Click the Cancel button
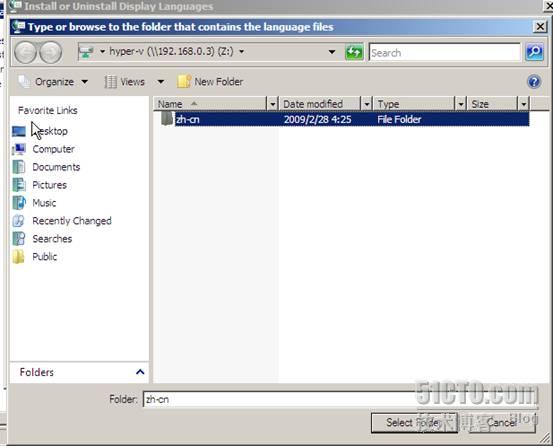This screenshot has width=553, height=446. pos(501,422)
